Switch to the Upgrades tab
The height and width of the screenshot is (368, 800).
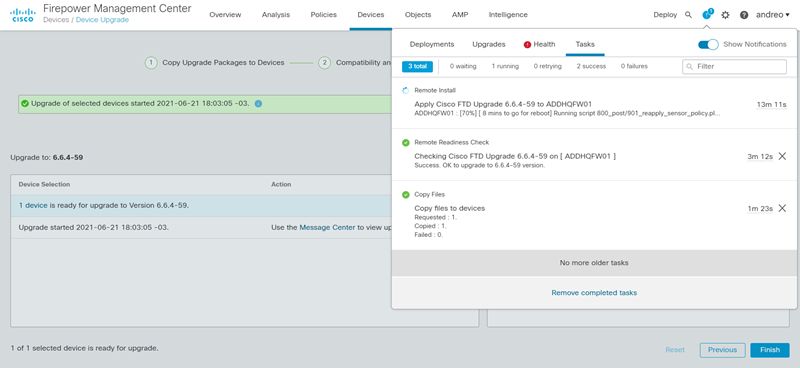489,44
